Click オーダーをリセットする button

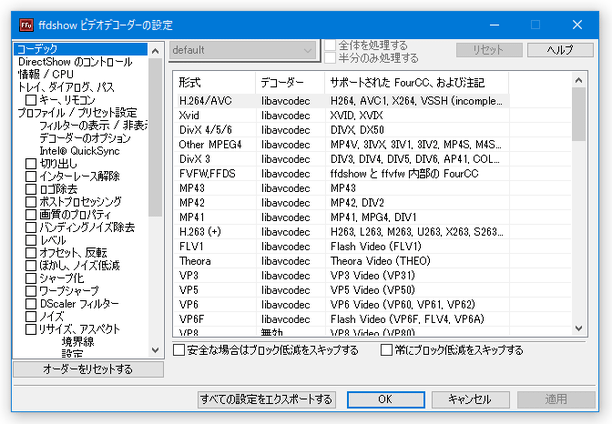(x=88, y=369)
